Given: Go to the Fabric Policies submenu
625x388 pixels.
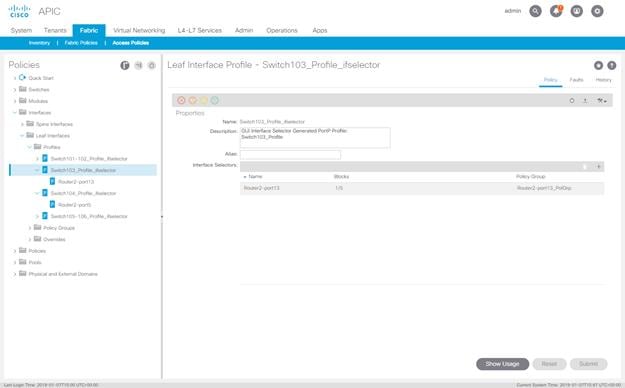Looking at the screenshot, I should click(x=81, y=43).
